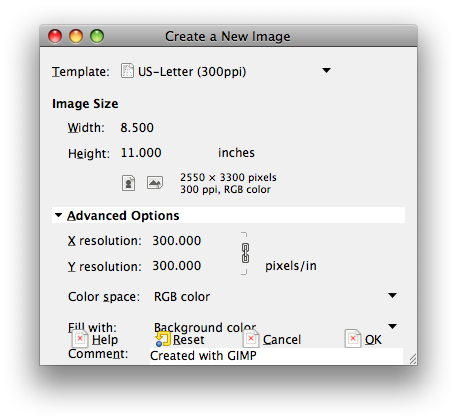Image resolution: width=457 pixels, height=420 pixels.
Task: Click the template page icon
Action: pyautogui.click(x=127, y=71)
